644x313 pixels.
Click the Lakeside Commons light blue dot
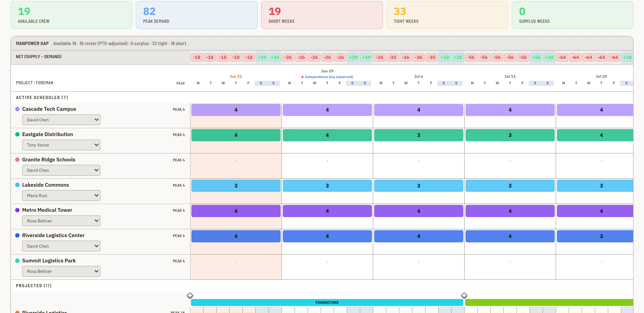[18, 185]
